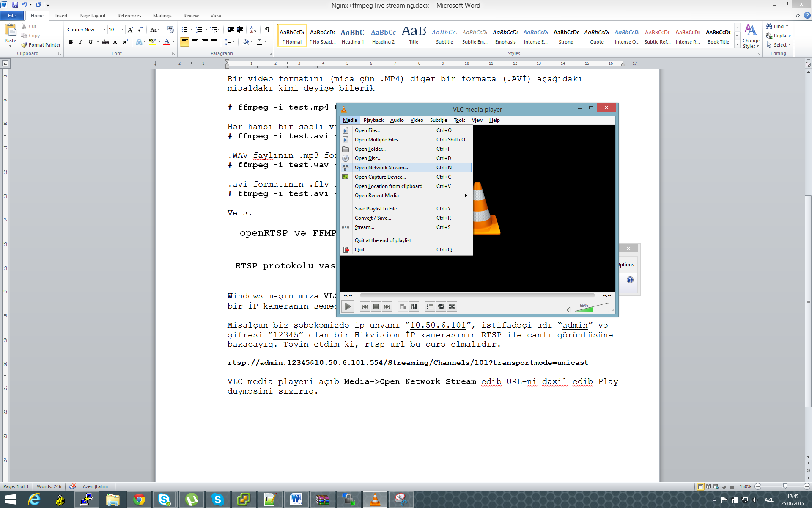Click Previous media button in VLC
This screenshot has width=812, height=508.
pyautogui.click(x=365, y=306)
